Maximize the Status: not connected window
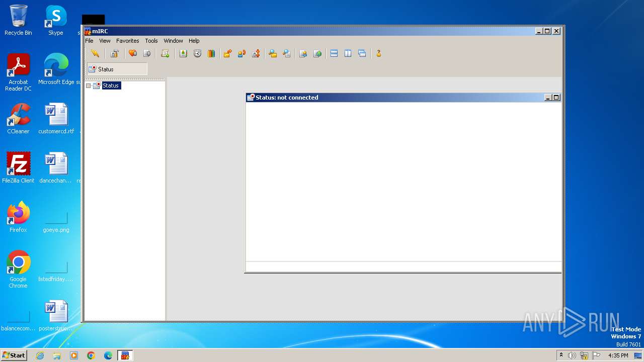This screenshot has height=362, width=644. 556,98
